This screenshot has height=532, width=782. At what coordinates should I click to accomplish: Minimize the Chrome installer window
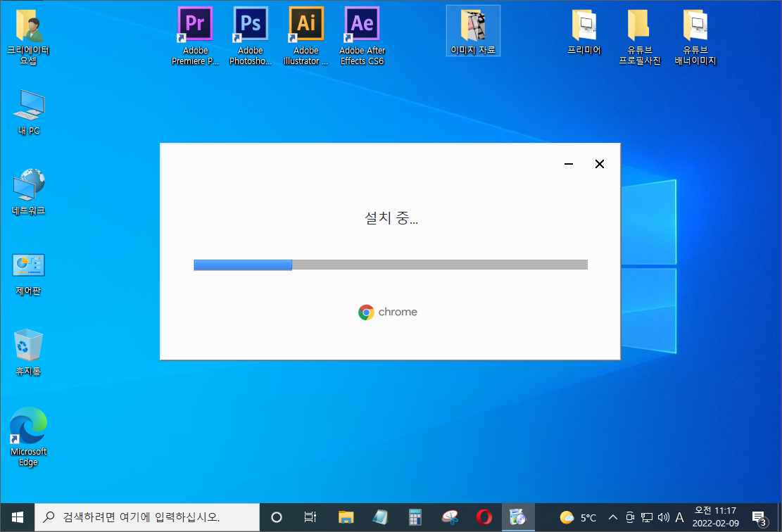pyautogui.click(x=569, y=164)
